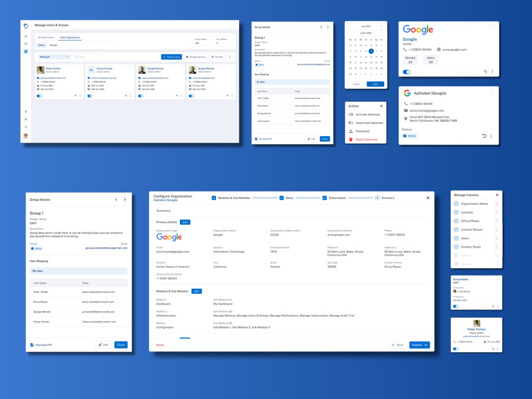Open the three-dot menu on the Google organization card
Image resolution: width=532 pixels, height=399 pixels.
[x=492, y=72]
